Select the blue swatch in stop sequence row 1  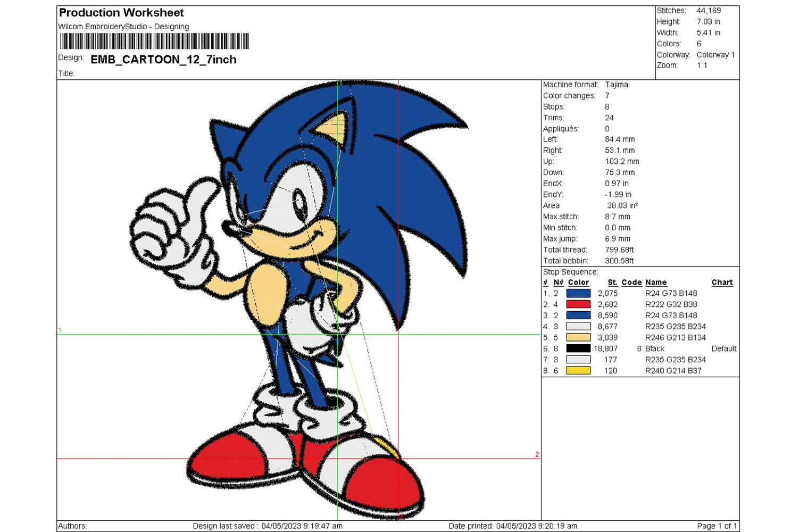578,293
